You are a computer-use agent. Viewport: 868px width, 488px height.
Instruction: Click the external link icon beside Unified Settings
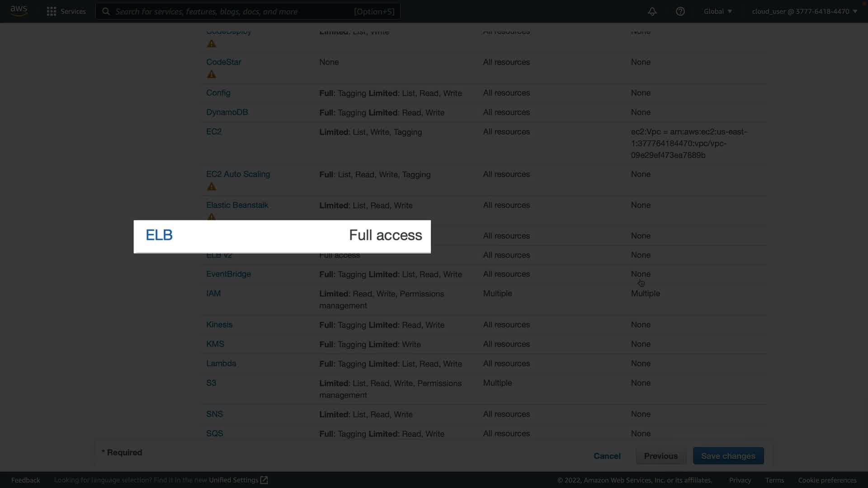click(x=264, y=480)
